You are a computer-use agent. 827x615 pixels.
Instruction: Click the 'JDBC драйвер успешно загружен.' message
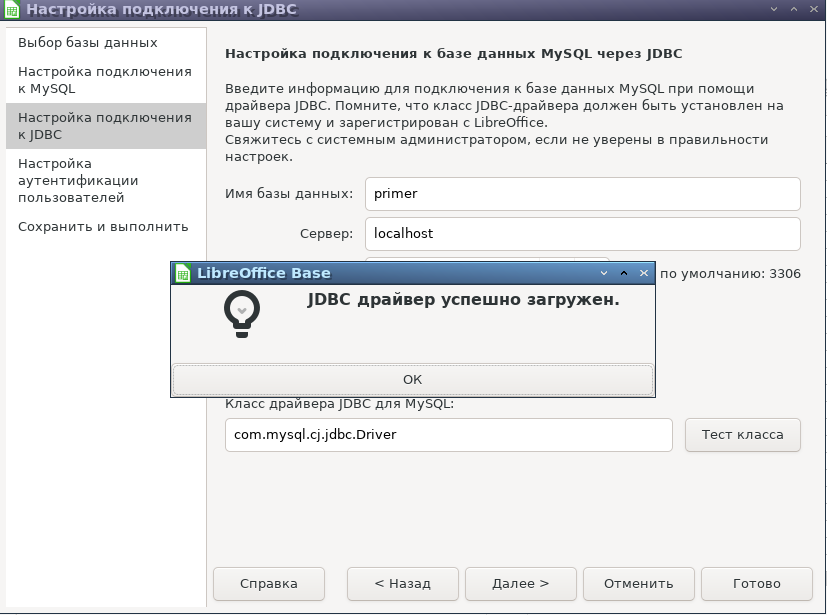point(464,300)
